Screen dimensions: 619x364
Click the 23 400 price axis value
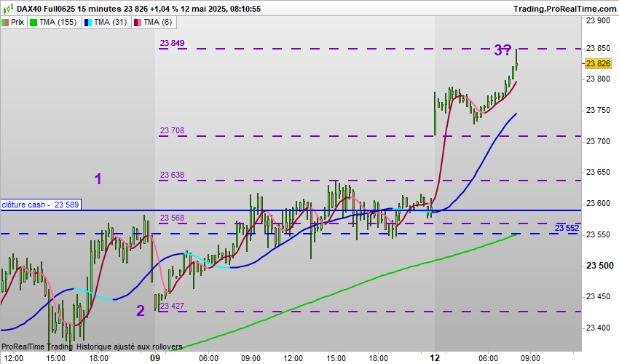(598, 328)
